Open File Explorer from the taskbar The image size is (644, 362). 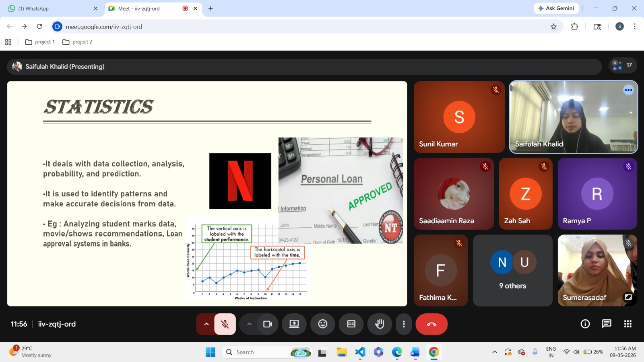point(342,352)
